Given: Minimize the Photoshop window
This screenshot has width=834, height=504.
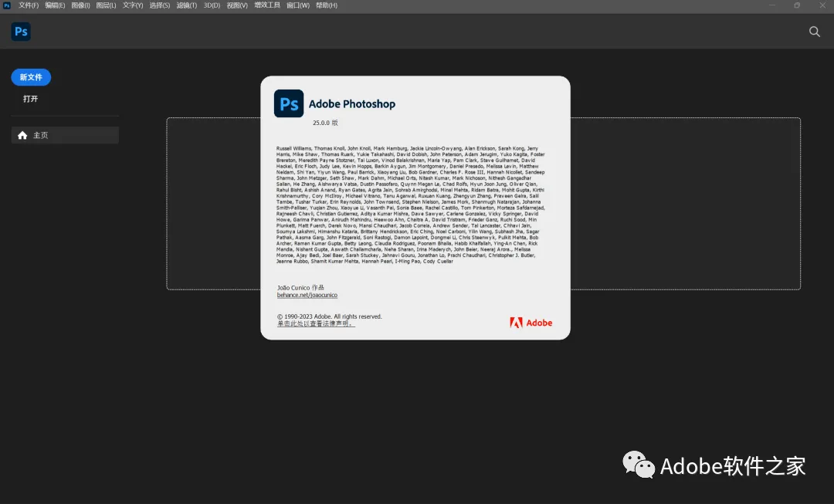Looking at the screenshot, I should [x=771, y=5].
